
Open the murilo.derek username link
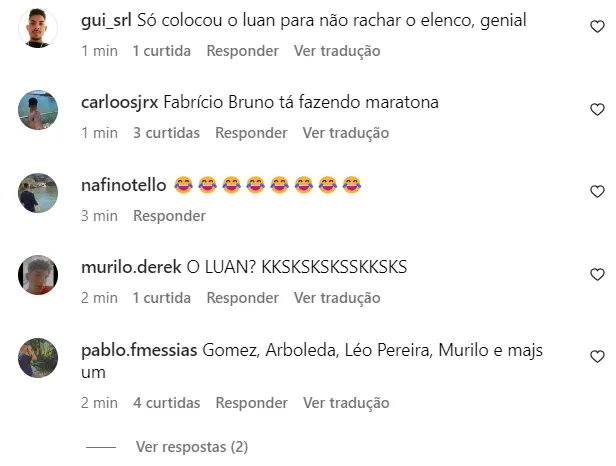131,267
